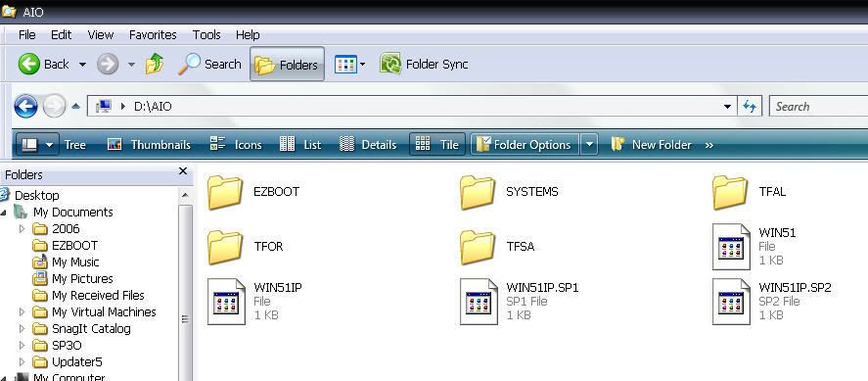Viewport: 868px width, 381px height.
Task: Show more toolbar items chevron
Action: [709, 145]
